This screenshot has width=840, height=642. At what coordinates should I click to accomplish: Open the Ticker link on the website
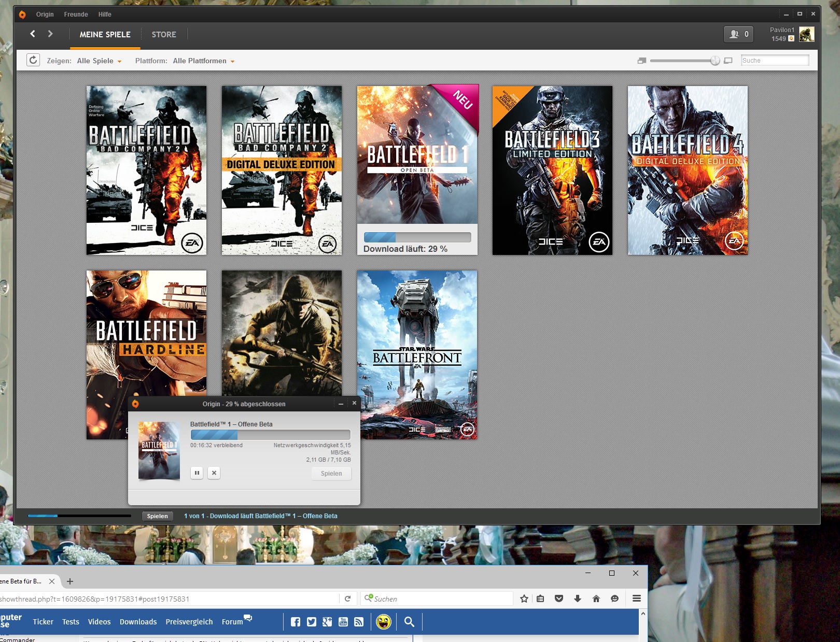click(x=43, y=622)
